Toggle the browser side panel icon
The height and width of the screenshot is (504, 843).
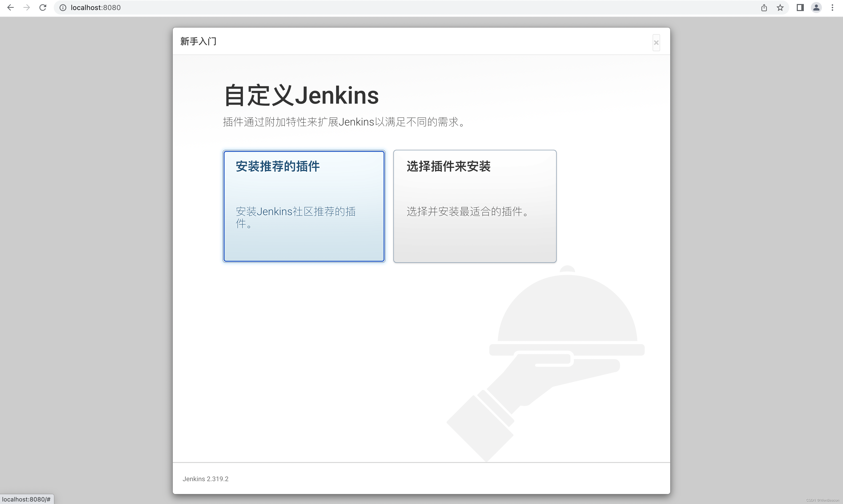pyautogui.click(x=800, y=8)
